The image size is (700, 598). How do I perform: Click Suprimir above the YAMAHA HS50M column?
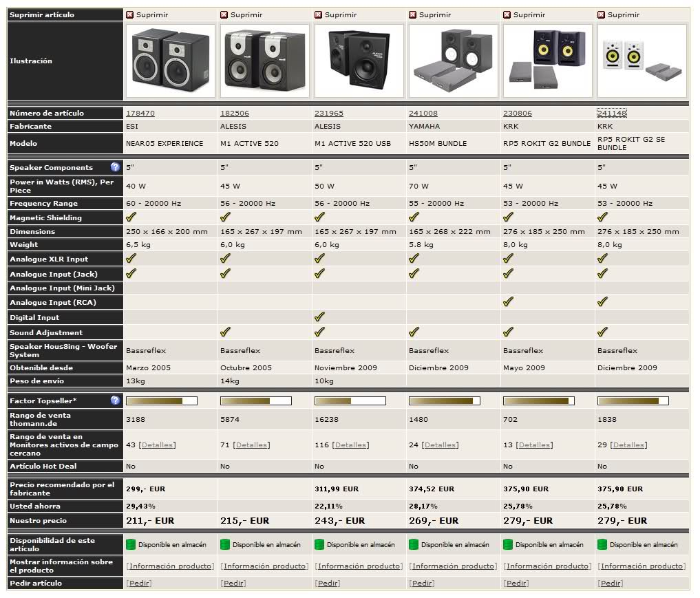click(430, 14)
